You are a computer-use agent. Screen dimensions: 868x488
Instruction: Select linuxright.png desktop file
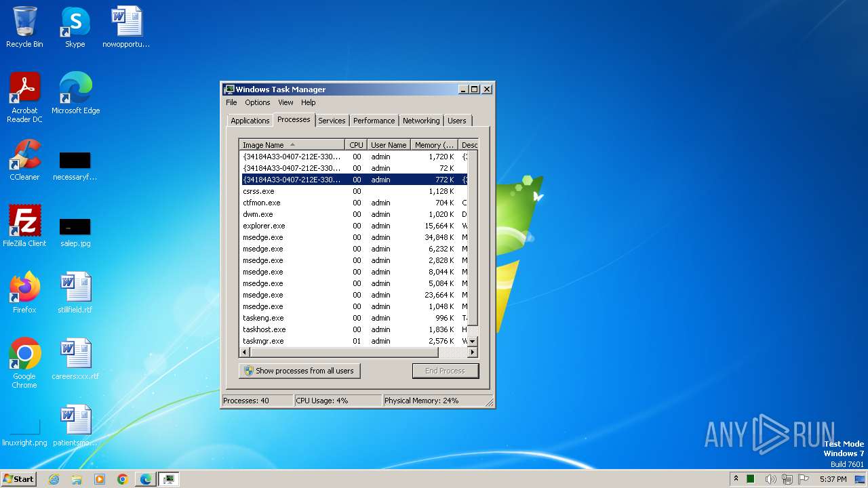click(24, 432)
